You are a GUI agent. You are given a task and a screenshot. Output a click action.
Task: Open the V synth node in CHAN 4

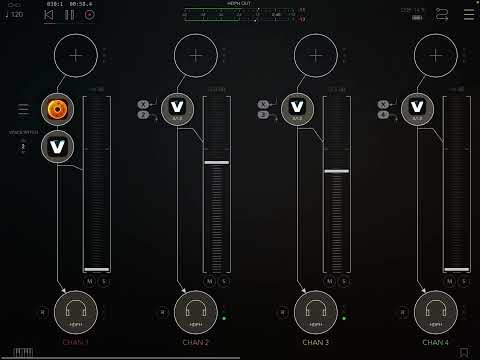click(417, 109)
